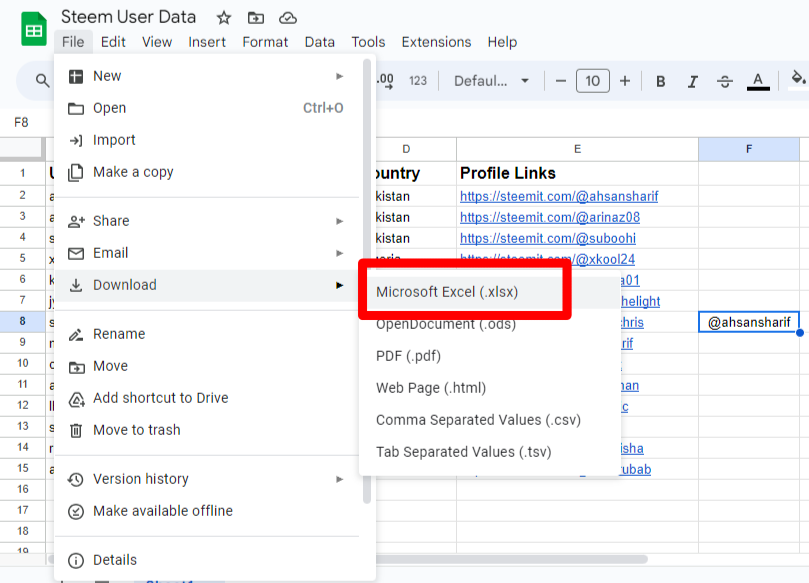
Task: Choose Comma Separated Values (.csv) download
Action: pyautogui.click(x=478, y=420)
